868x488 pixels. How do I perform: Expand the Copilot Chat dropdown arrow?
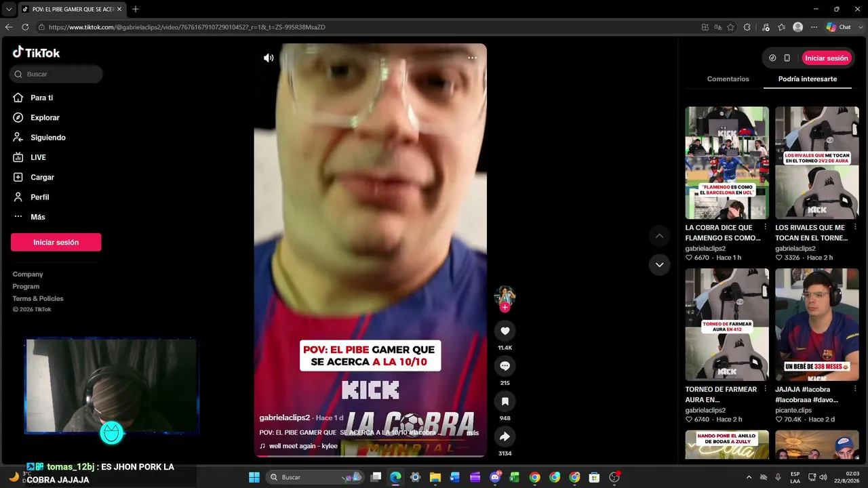[860, 27]
